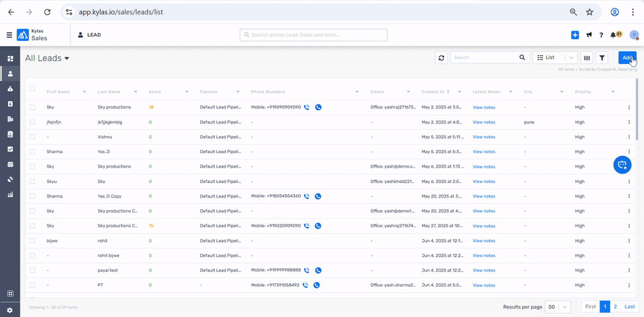The image size is (644, 317).
Task: Click the click-to-call icon for +918054554360
Action: coord(306,196)
